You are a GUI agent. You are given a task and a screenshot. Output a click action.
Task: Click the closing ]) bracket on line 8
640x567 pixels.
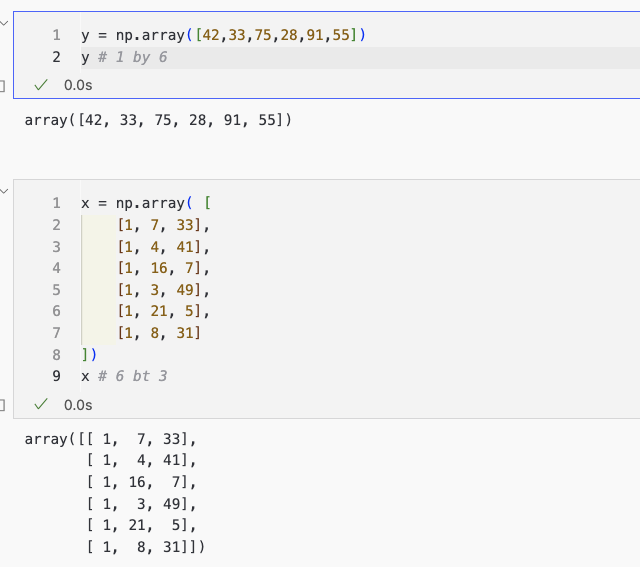point(89,354)
